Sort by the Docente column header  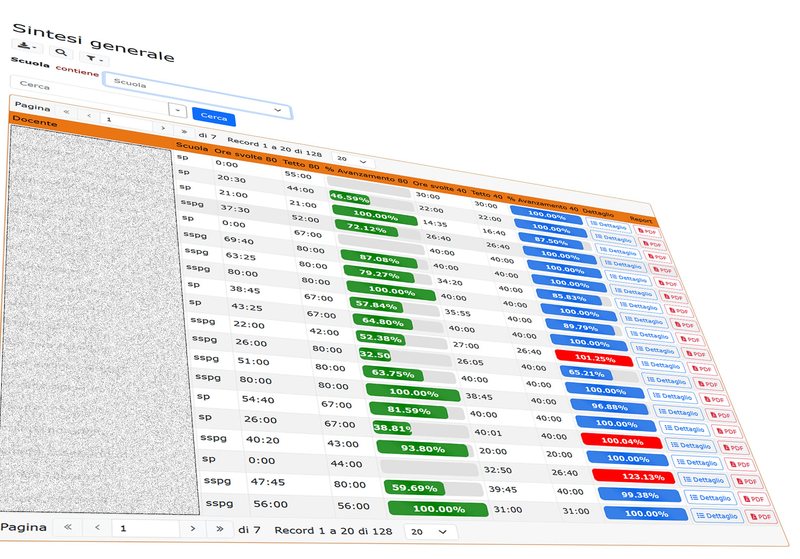34,122
